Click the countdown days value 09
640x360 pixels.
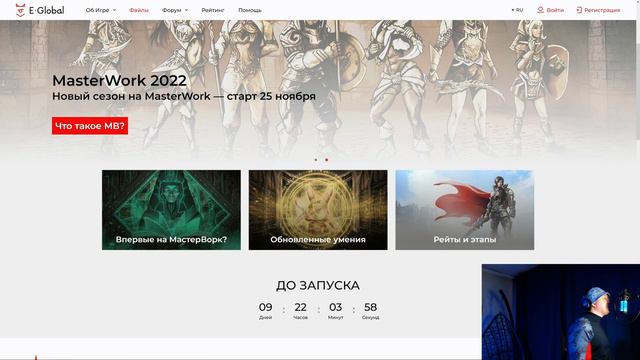[265, 307]
